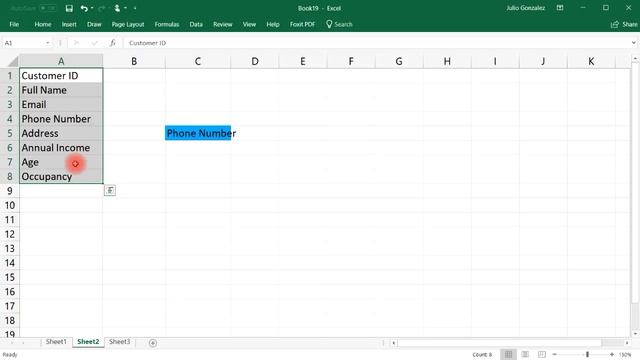This screenshot has height=360, width=640.
Task: Click the zoom slider handle
Action: pyautogui.click(x=587, y=354)
